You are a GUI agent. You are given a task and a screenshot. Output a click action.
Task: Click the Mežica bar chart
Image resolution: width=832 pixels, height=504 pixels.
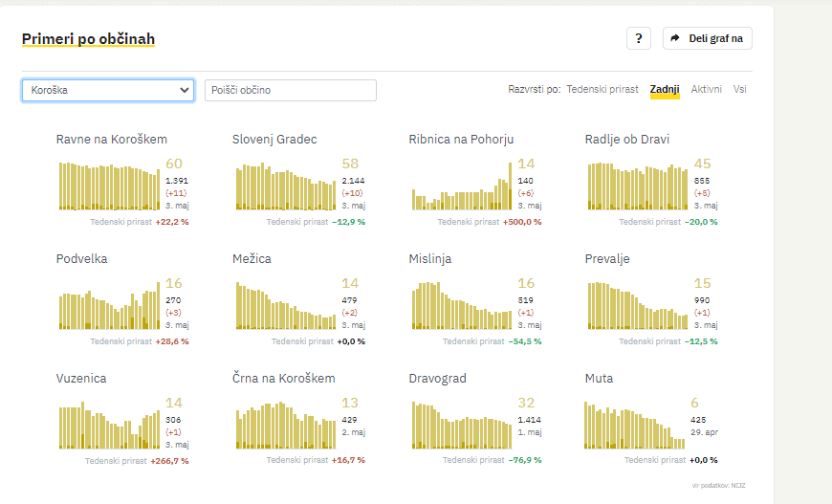tap(285, 306)
